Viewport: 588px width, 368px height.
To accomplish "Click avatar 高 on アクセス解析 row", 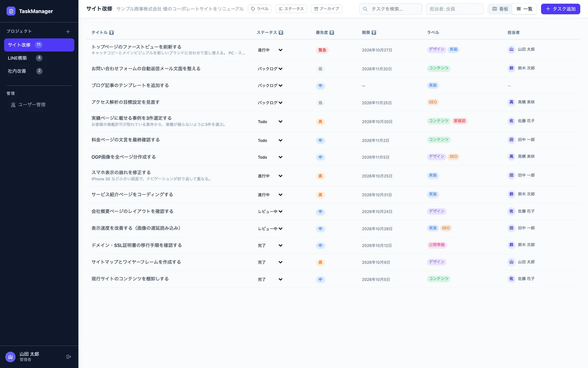I will tap(511, 102).
